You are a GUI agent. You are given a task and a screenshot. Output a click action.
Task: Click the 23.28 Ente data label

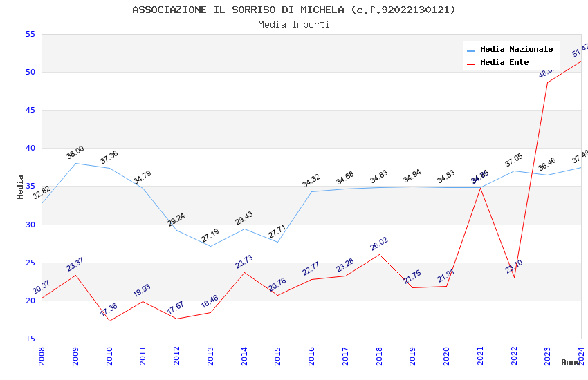(345, 265)
